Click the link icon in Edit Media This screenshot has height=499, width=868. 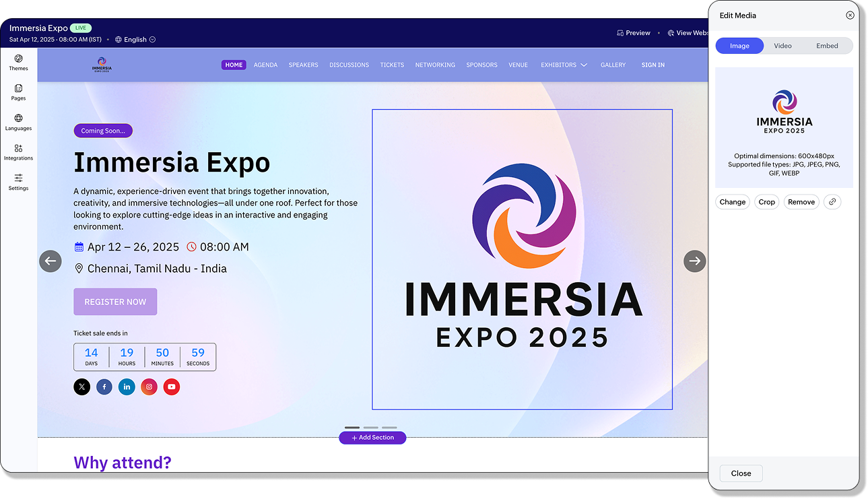pos(832,202)
